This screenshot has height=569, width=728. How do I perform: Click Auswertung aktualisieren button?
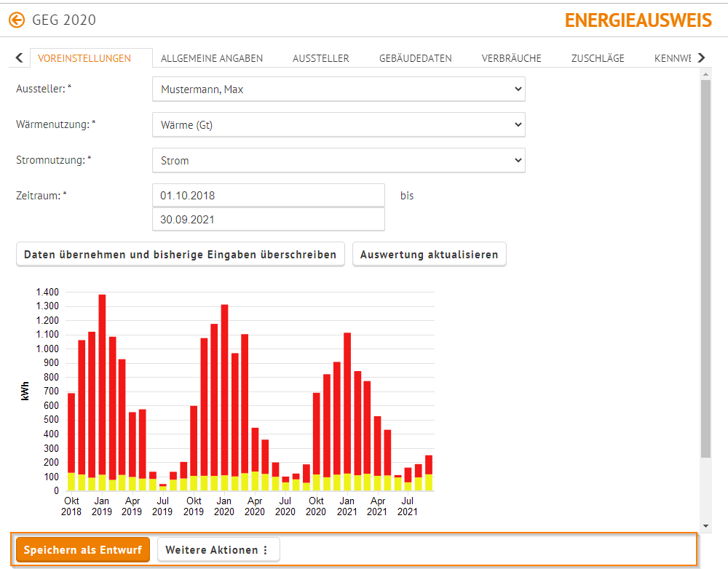429,255
